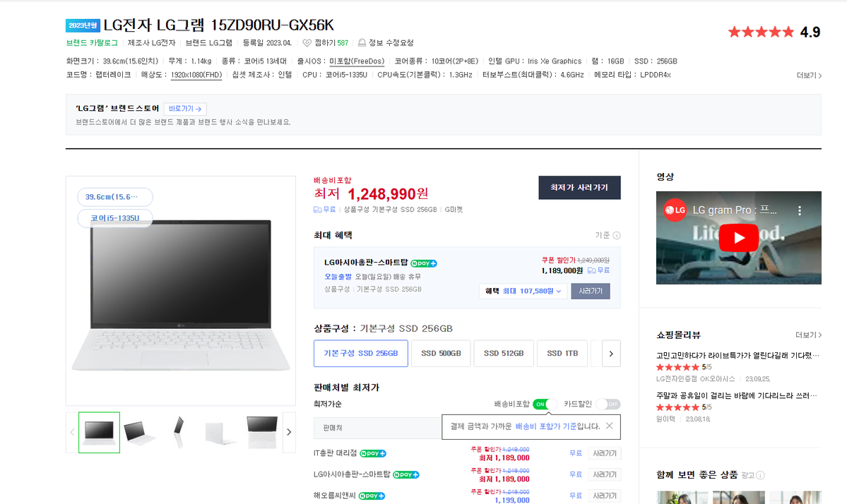The width and height of the screenshot is (847, 504).
Task: Play the LG gram Pro YouTube video
Action: 738,237
